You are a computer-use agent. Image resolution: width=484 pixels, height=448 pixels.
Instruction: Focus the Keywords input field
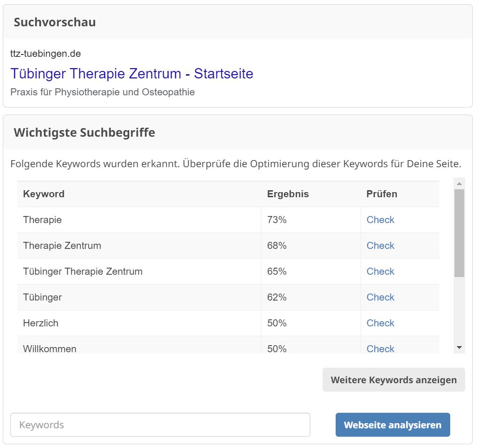point(160,425)
